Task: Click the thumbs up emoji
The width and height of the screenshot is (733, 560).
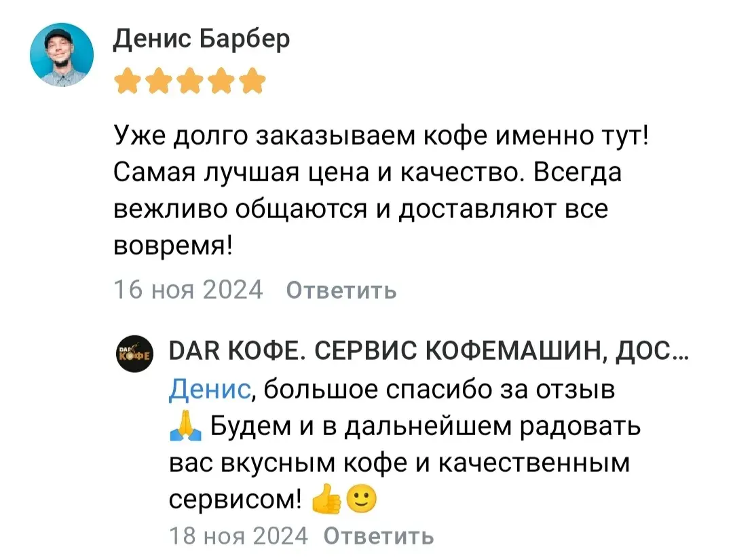Action: [324, 502]
